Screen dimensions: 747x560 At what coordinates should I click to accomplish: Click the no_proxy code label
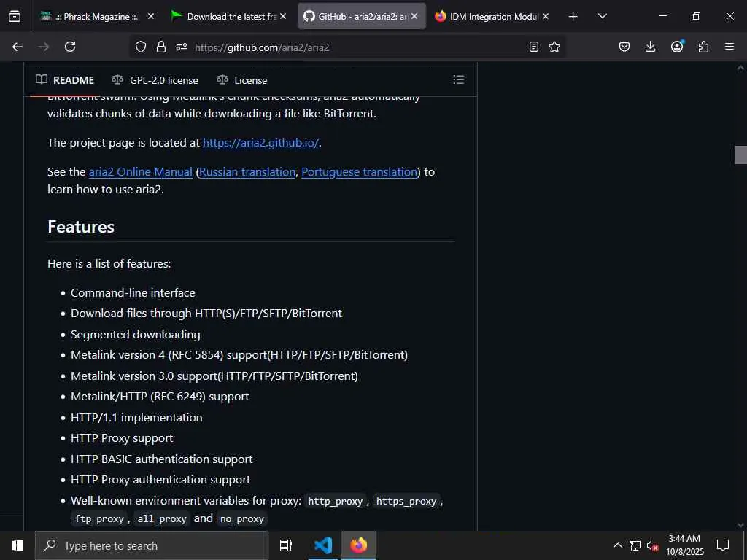point(242,518)
